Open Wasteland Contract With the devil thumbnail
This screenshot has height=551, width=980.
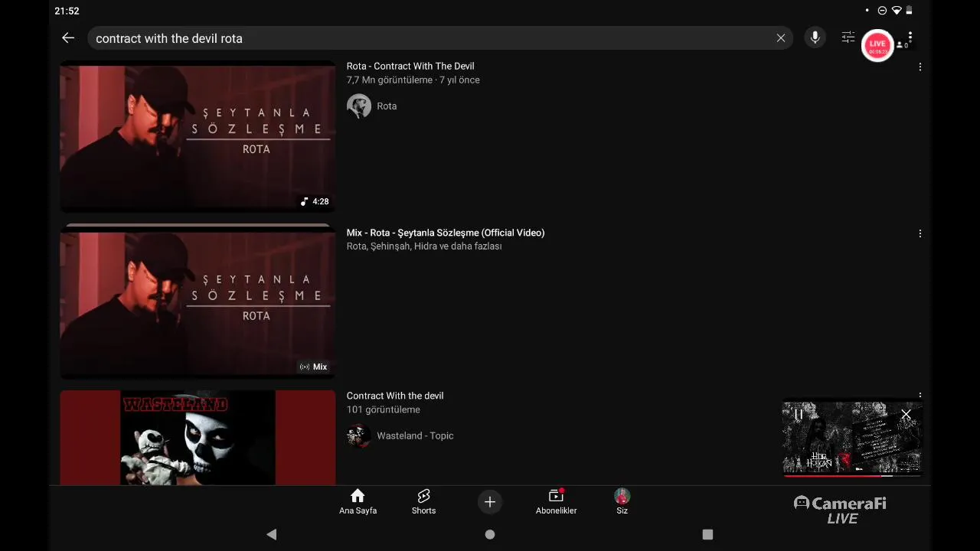click(x=198, y=438)
